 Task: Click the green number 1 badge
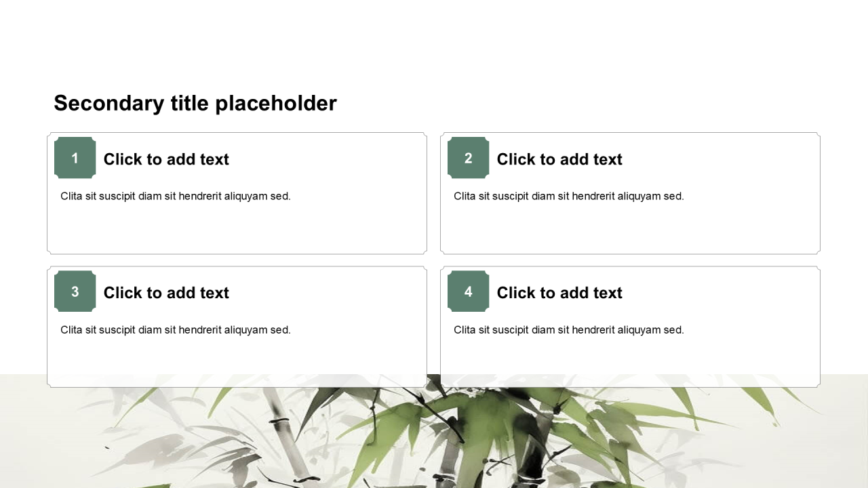75,158
